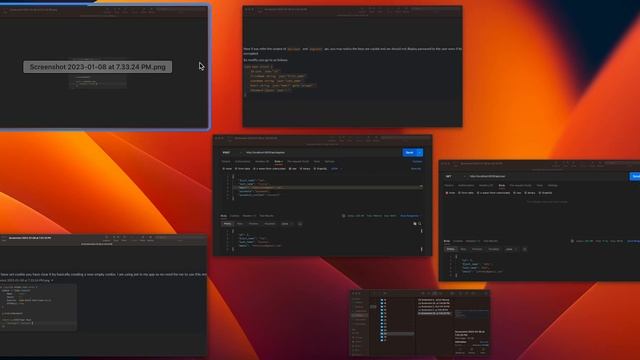Open response Test Results tab in POST window

pos(267,216)
